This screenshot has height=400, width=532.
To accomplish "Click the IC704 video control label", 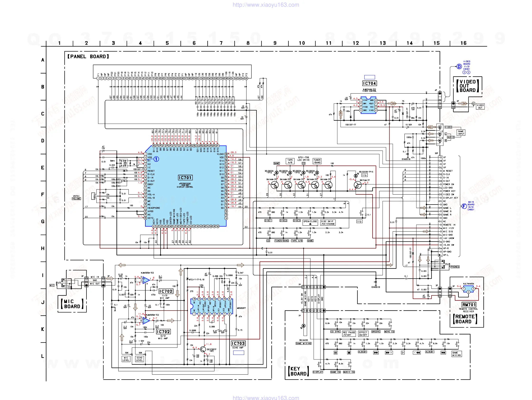I will pyautogui.click(x=369, y=83).
